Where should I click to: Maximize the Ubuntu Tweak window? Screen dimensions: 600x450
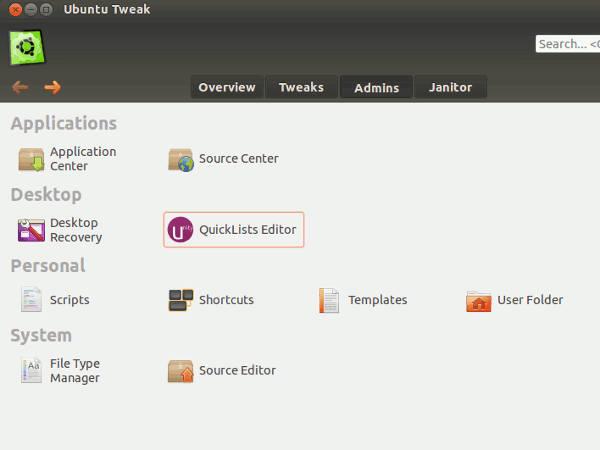coord(46,10)
